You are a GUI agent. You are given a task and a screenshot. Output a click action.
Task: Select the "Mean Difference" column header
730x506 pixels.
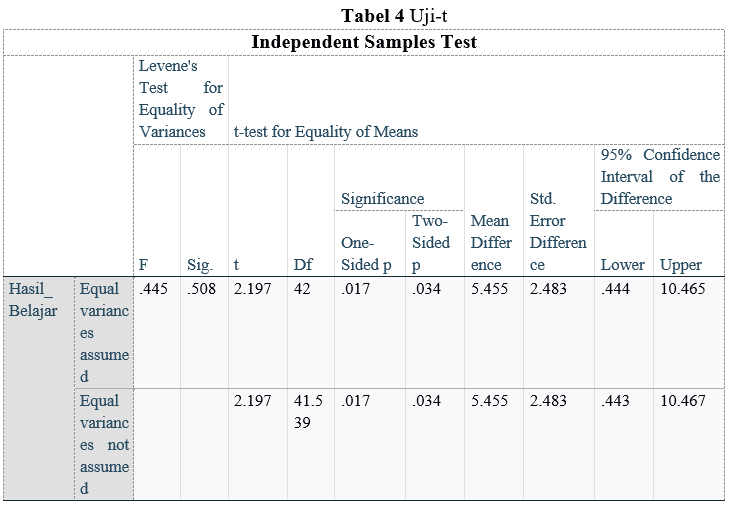pos(488,242)
